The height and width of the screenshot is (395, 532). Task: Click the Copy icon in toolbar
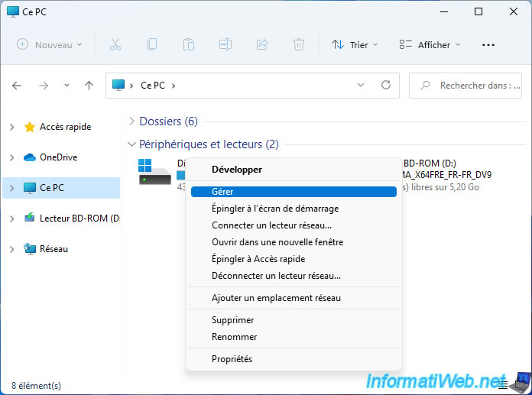pyautogui.click(x=152, y=45)
